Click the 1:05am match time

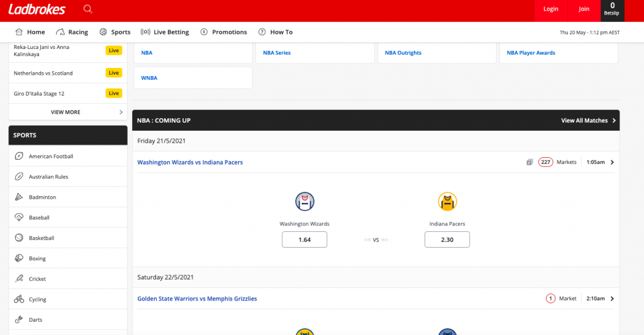tap(596, 162)
